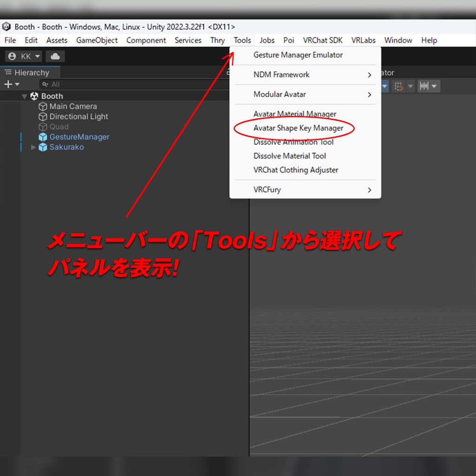Click the GestureManager cube icon
Image resolution: width=476 pixels, height=476 pixels.
coord(43,137)
